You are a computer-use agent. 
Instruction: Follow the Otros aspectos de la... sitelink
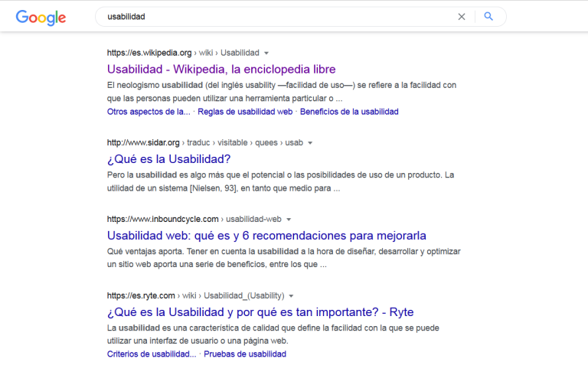tap(149, 112)
